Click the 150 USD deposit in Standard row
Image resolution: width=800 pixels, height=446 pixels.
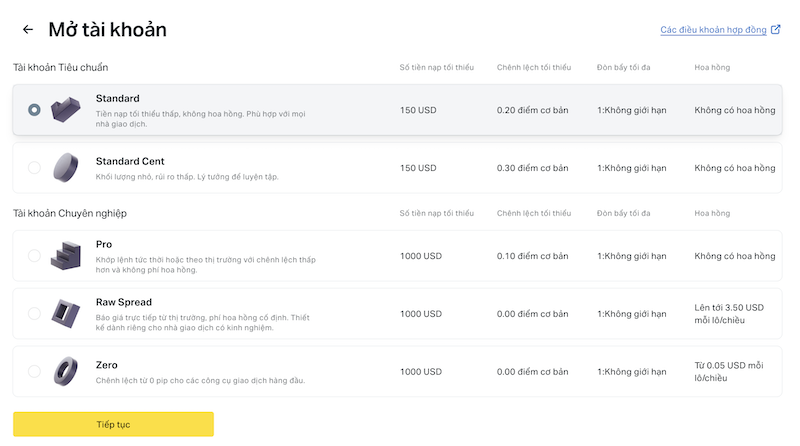[418, 110]
